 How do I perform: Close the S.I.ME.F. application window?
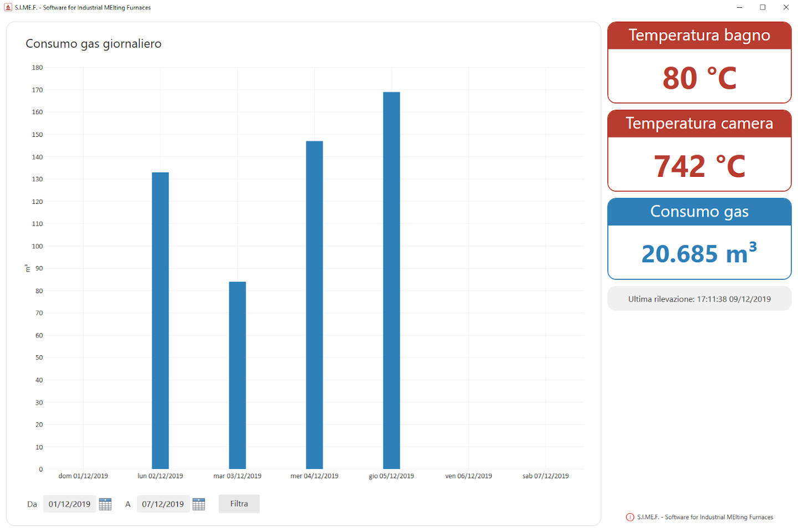pyautogui.click(x=786, y=7)
